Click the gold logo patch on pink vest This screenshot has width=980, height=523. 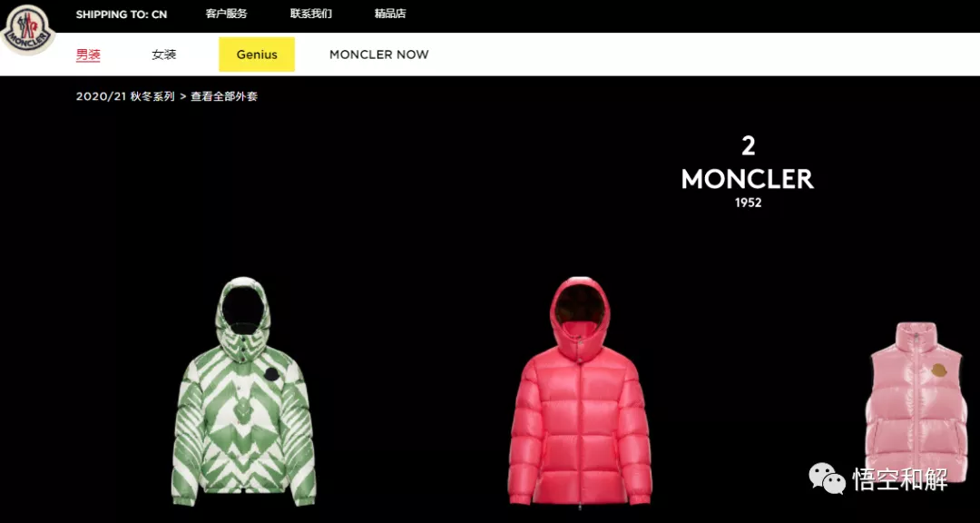click(x=938, y=370)
